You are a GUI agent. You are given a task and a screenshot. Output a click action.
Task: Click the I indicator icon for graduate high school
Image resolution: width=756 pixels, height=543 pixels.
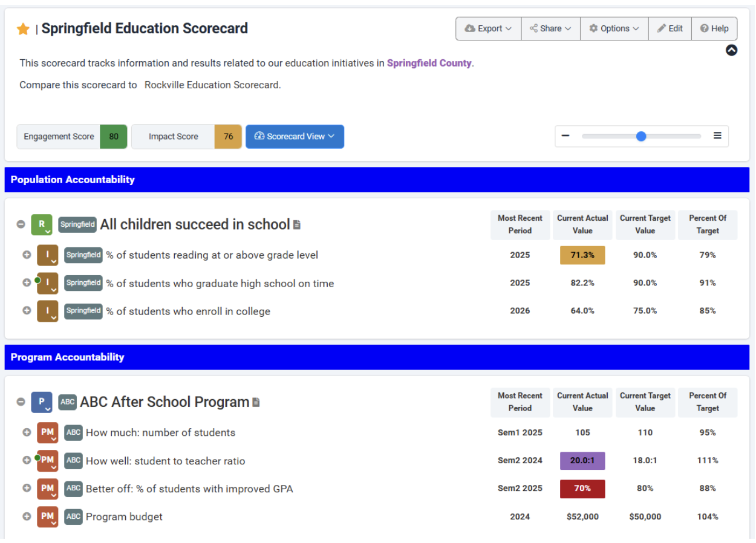click(47, 283)
